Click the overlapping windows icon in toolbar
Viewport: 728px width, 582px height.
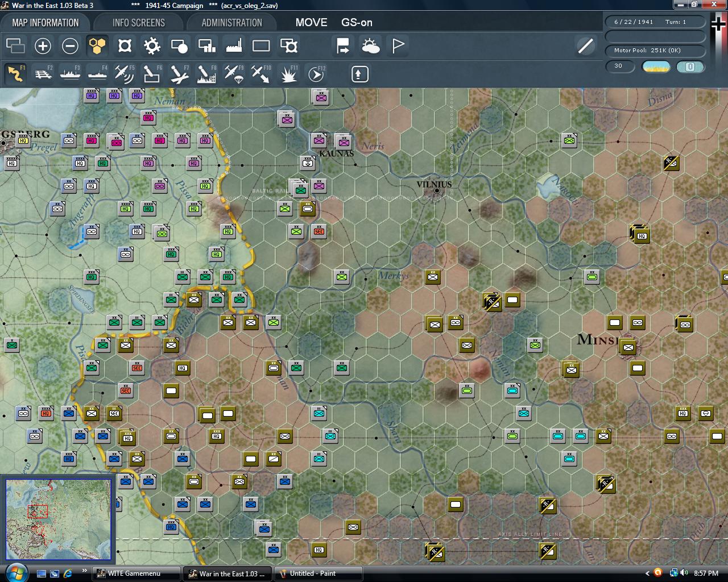[x=15, y=45]
